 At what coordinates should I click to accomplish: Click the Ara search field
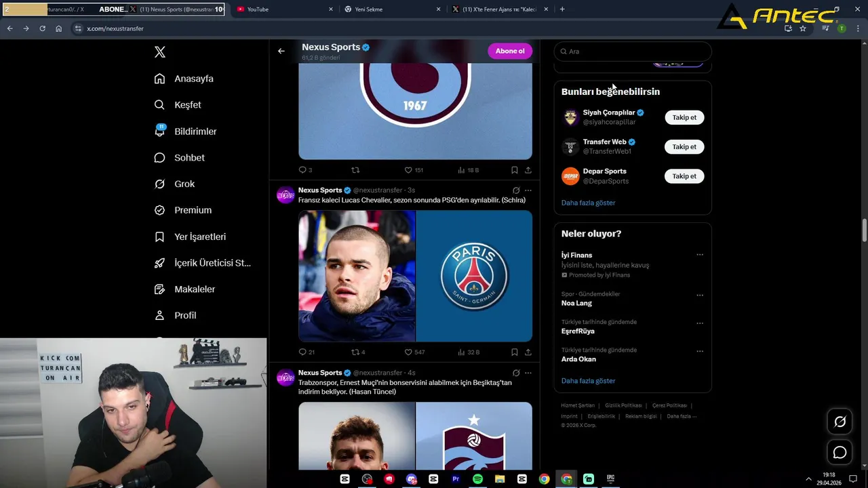point(633,52)
